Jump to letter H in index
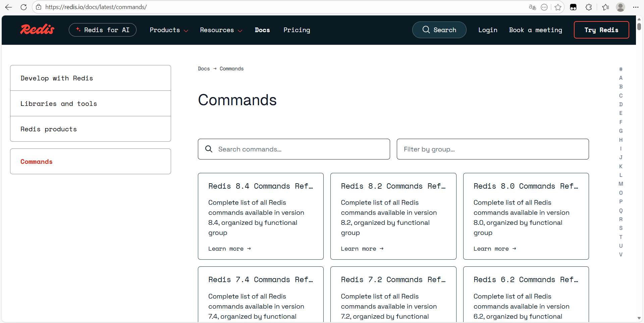 click(621, 140)
